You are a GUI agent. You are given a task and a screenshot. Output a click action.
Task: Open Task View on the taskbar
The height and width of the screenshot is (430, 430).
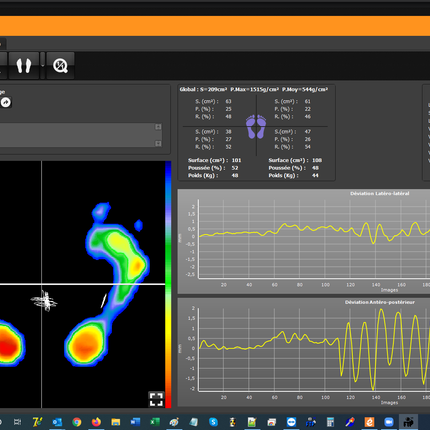point(17,422)
